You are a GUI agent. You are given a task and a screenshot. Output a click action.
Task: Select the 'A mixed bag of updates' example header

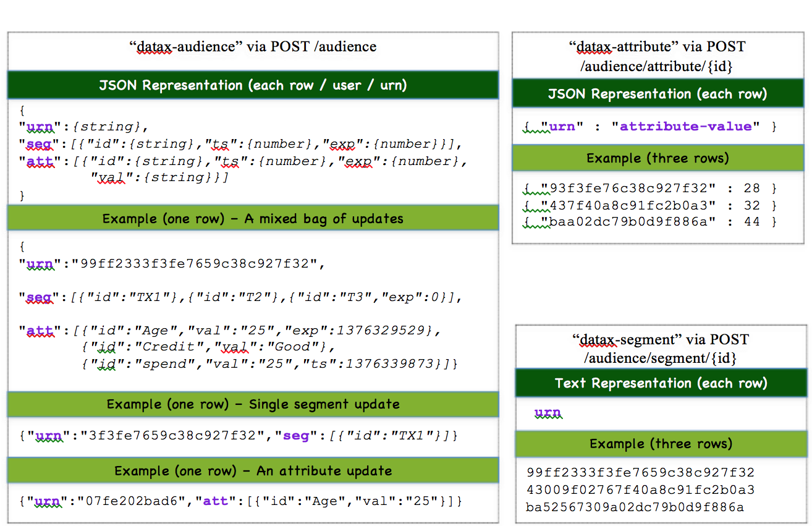click(253, 218)
